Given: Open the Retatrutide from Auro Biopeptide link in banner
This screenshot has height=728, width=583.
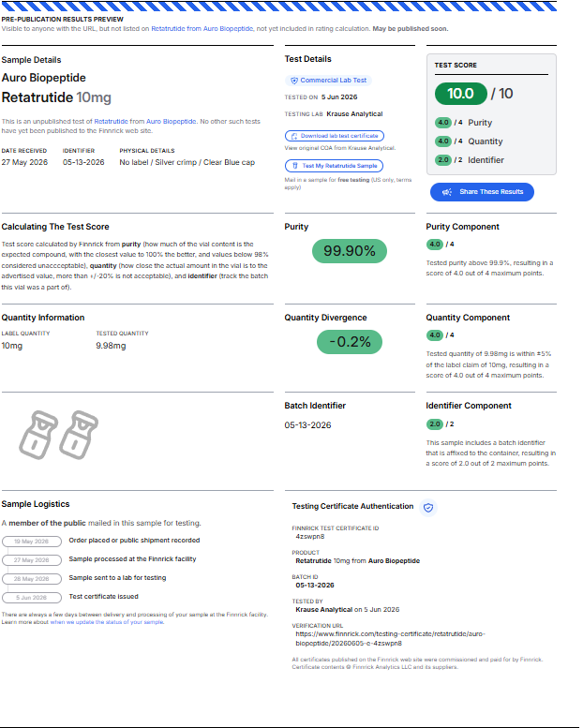Looking at the screenshot, I should 202,29.
